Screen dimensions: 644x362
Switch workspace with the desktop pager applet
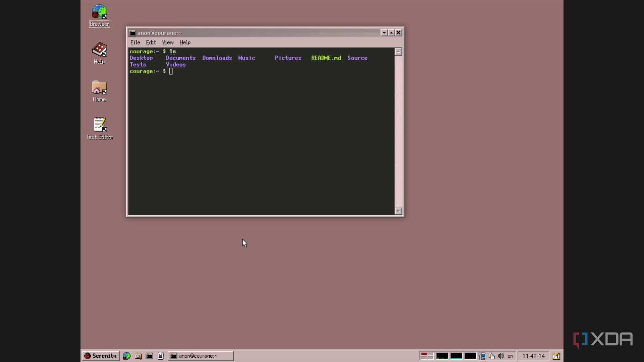pyautogui.click(x=427, y=356)
